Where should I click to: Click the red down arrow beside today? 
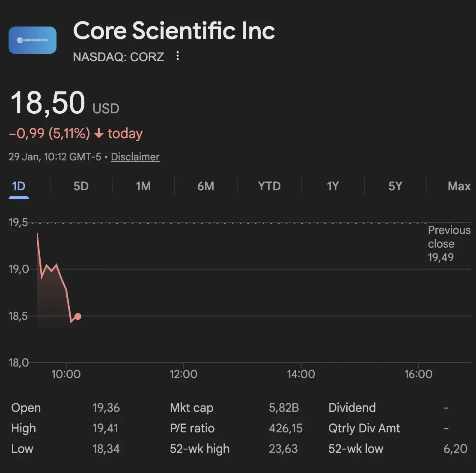pyautogui.click(x=99, y=134)
